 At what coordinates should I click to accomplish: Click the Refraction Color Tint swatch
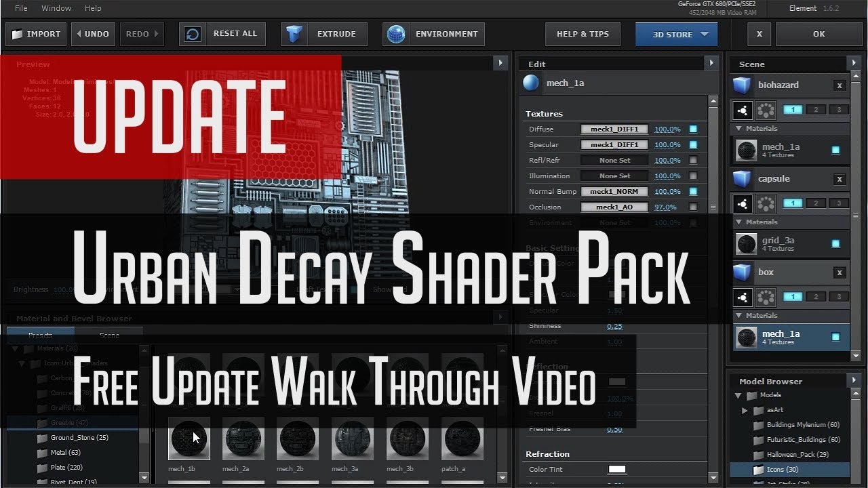coord(617,469)
